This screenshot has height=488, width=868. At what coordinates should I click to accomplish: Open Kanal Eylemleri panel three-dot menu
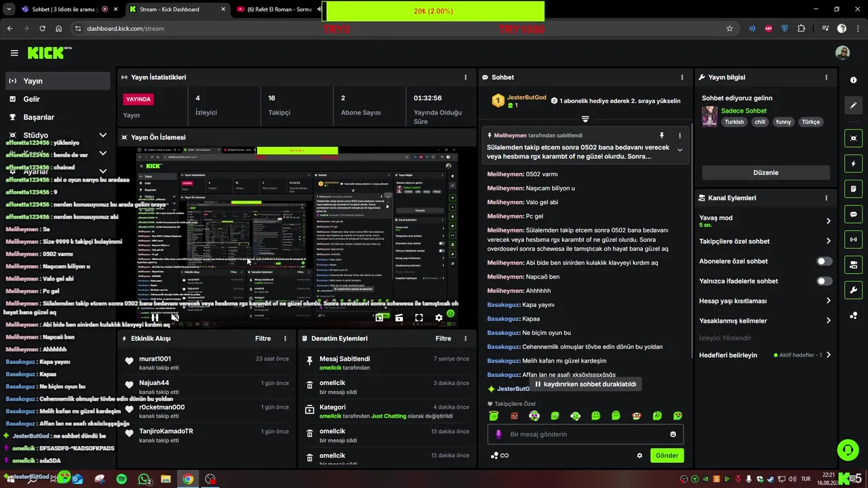826,198
